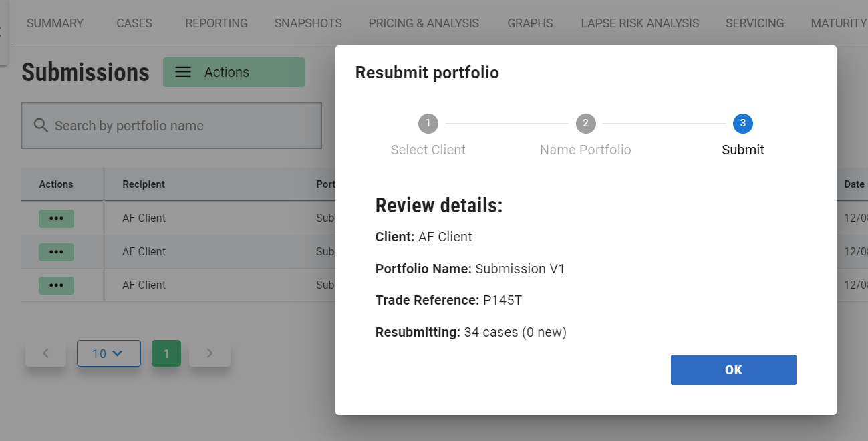Go to the previous page arrow
Image resolution: width=868 pixels, height=441 pixels.
click(45, 353)
